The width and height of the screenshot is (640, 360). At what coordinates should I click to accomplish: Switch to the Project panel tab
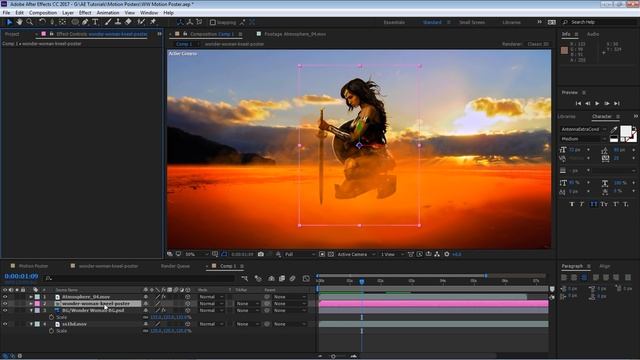pos(12,34)
